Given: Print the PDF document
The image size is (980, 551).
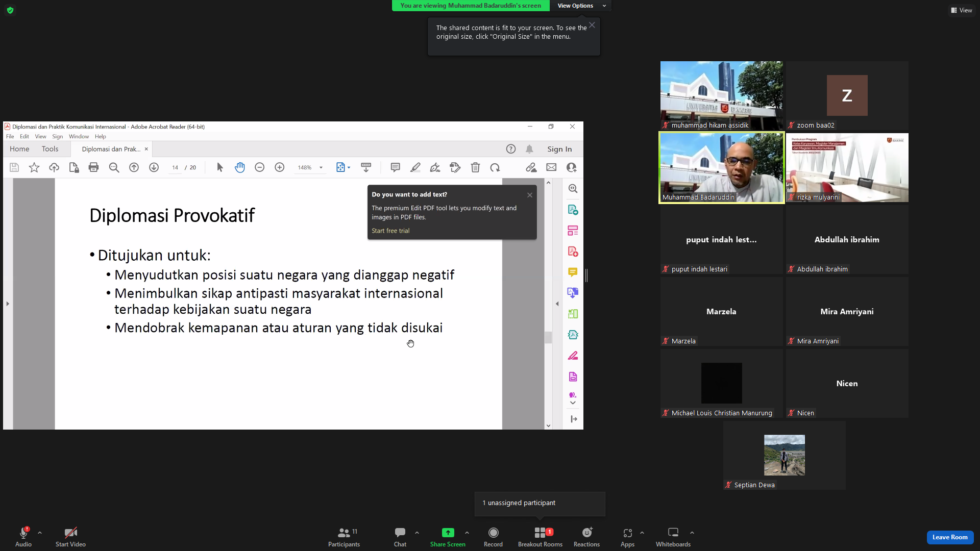Looking at the screenshot, I should pyautogui.click(x=93, y=167).
